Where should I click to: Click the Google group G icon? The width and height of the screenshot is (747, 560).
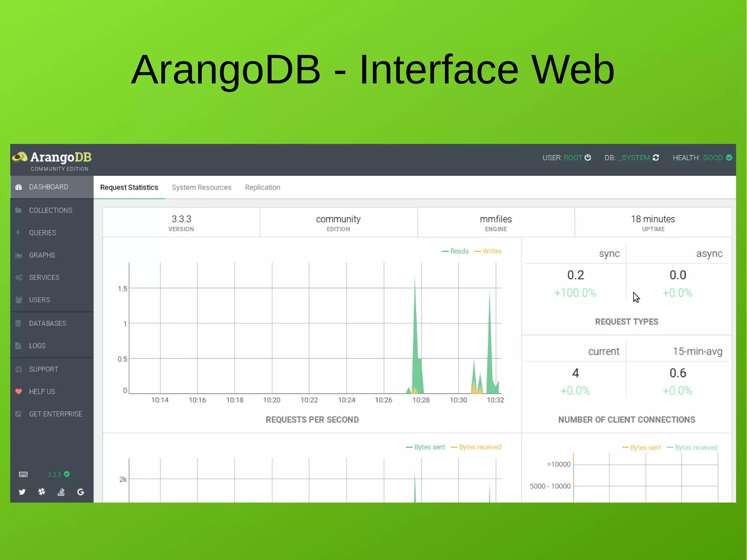(81, 492)
